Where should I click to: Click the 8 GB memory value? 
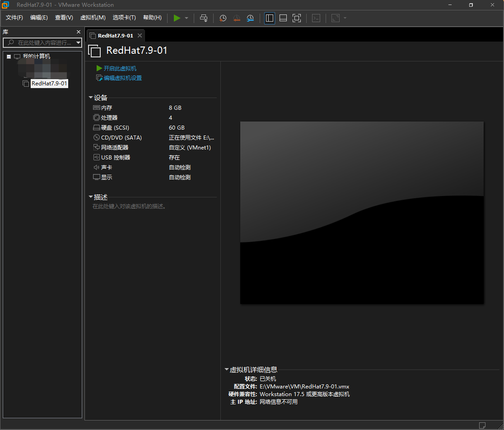[x=175, y=107]
